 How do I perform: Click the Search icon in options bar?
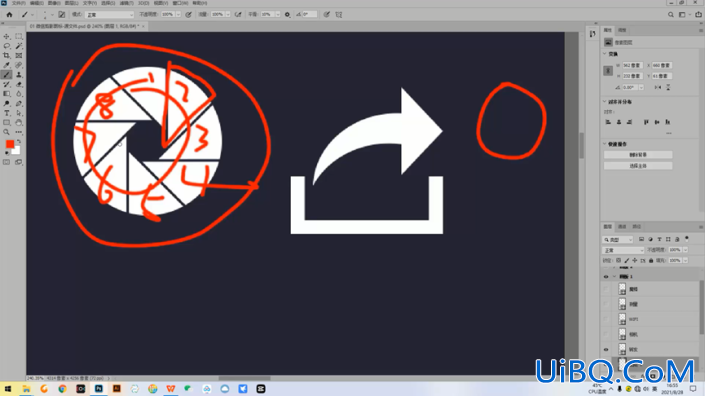[x=670, y=14]
